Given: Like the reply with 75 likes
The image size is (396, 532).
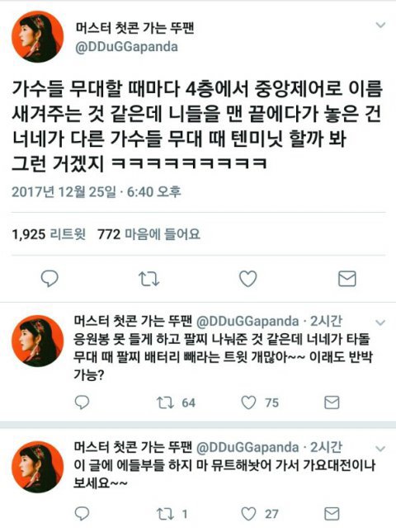Looking at the screenshot, I should pos(248,403).
